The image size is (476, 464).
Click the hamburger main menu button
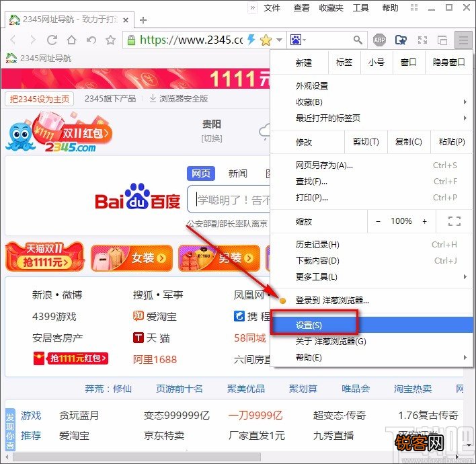click(x=463, y=40)
